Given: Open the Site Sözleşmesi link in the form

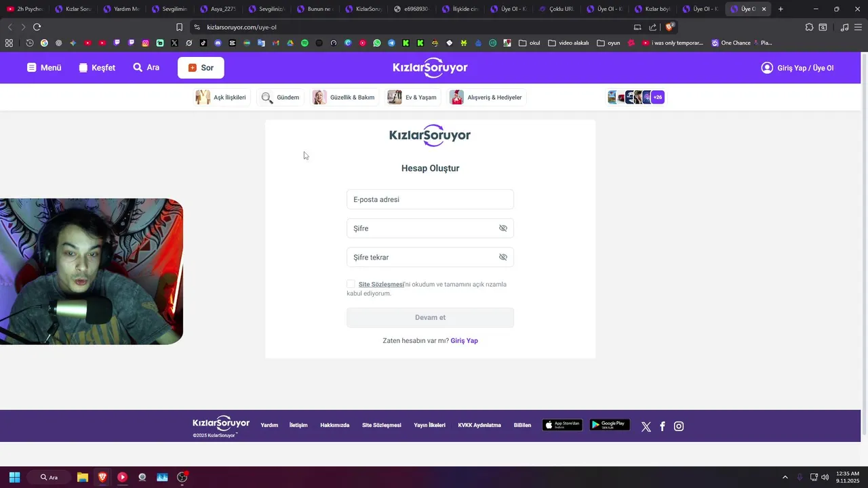Looking at the screenshot, I should [x=381, y=285].
